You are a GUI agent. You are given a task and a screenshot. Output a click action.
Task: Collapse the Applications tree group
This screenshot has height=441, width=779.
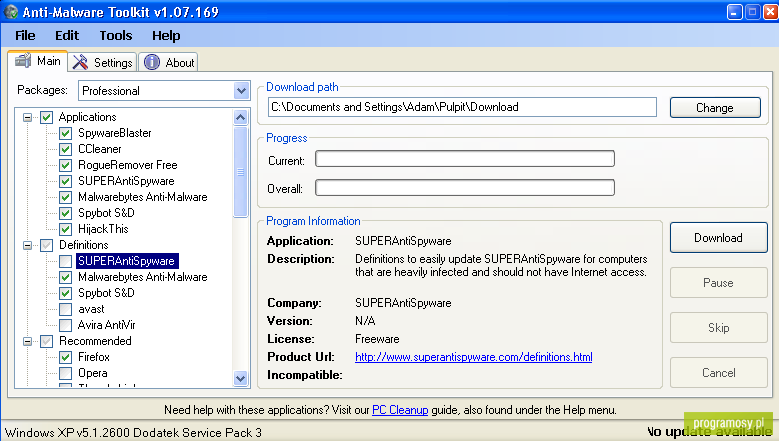(x=28, y=118)
